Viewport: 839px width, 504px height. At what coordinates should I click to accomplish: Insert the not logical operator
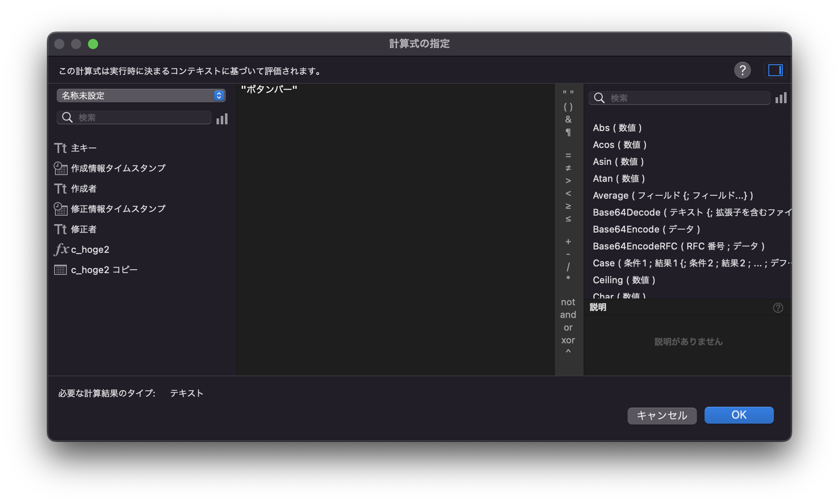[x=568, y=302]
